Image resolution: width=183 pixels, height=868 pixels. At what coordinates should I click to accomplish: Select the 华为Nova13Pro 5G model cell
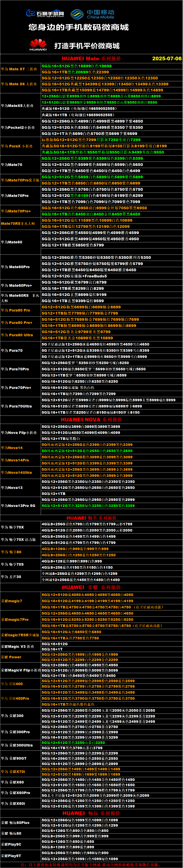(21, 506)
